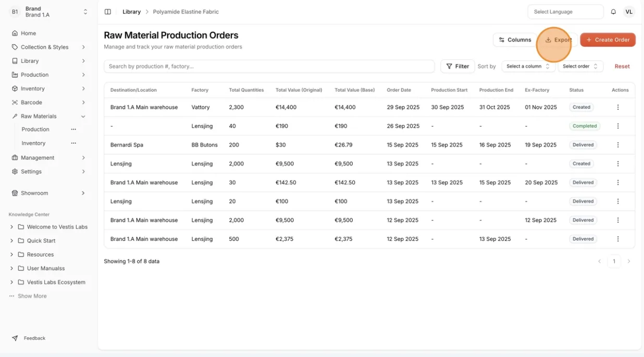Click the 01 Nov 2025 ex-factory date
Image resolution: width=644 pixels, height=357 pixels.
541,107
